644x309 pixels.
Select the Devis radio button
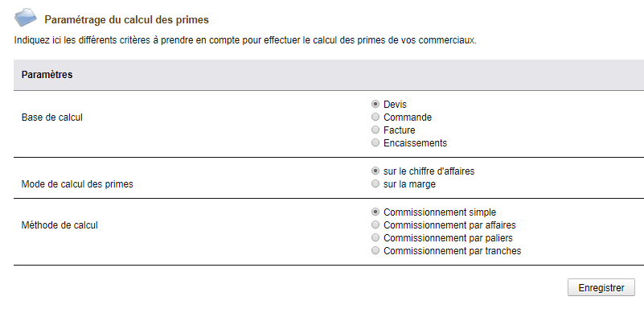click(375, 104)
